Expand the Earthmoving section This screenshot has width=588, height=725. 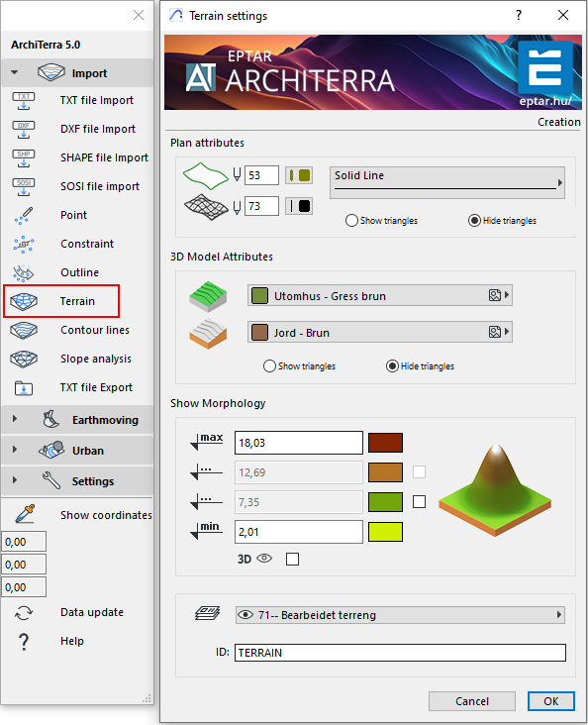(77, 419)
